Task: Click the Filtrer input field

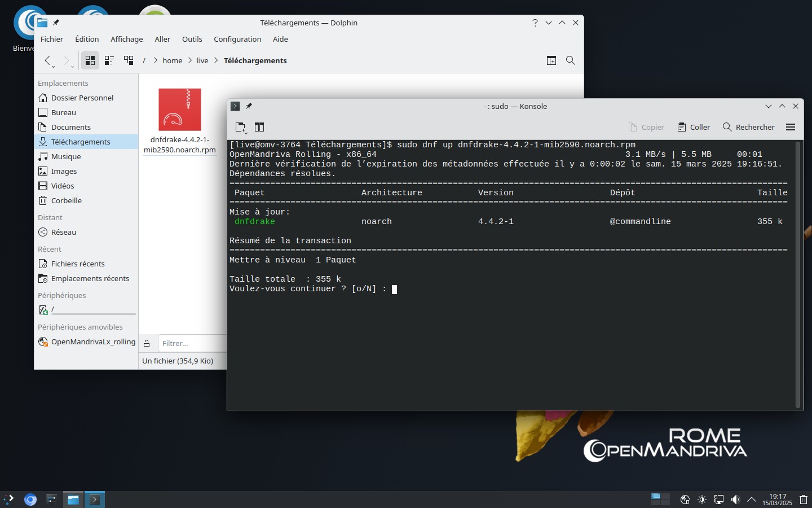Action: click(x=192, y=343)
